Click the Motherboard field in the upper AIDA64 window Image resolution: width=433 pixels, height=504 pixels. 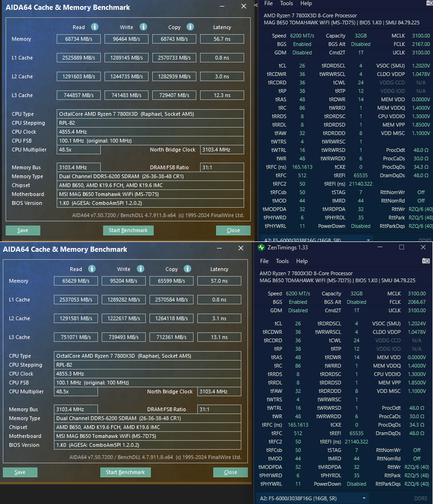coord(150,194)
